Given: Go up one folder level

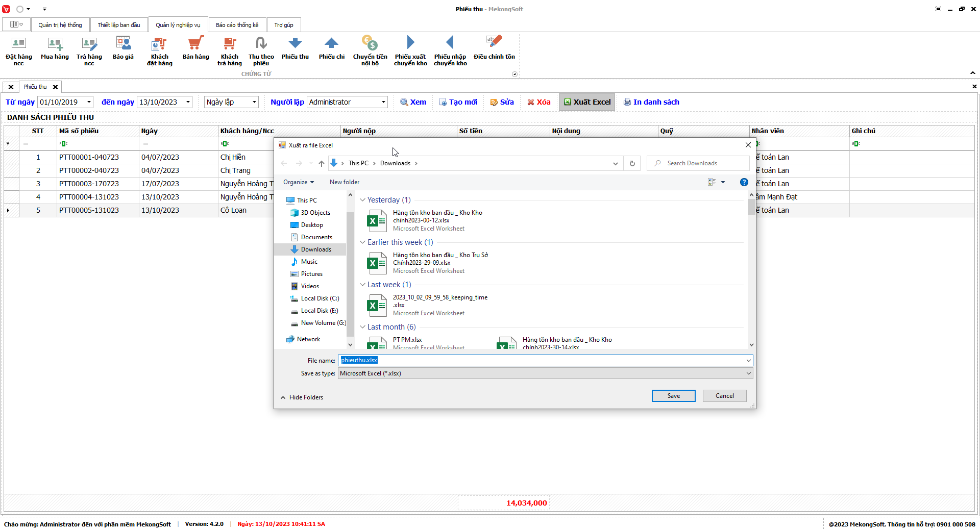Looking at the screenshot, I should (x=321, y=163).
